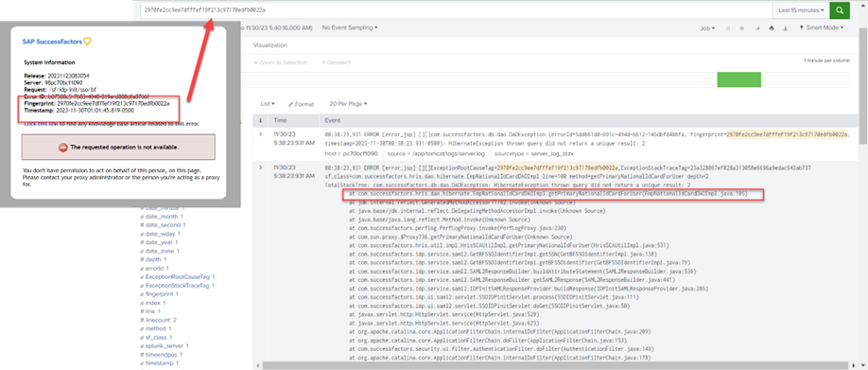Select the ExceptionRootCauseTag field
Image resolution: width=868 pixels, height=370 pixels.
[x=178, y=276]
